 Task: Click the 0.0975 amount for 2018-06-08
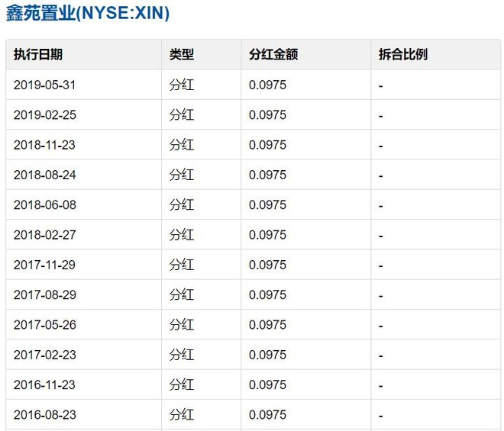[x=267, y=205]
